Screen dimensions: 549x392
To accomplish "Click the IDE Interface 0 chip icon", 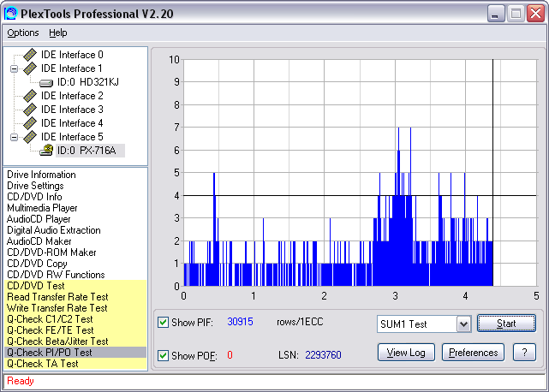I will [x=30, y=55].
